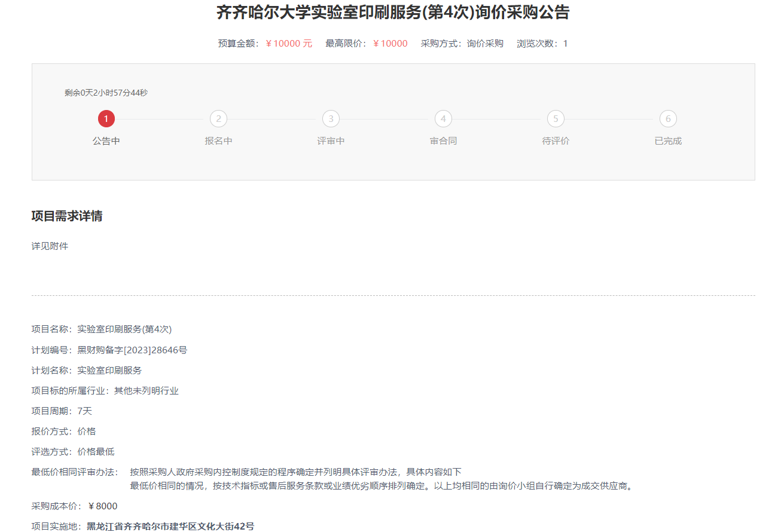Click the red step 1 circle
Screen dimensions: 778x532
(x=106, y=119)
